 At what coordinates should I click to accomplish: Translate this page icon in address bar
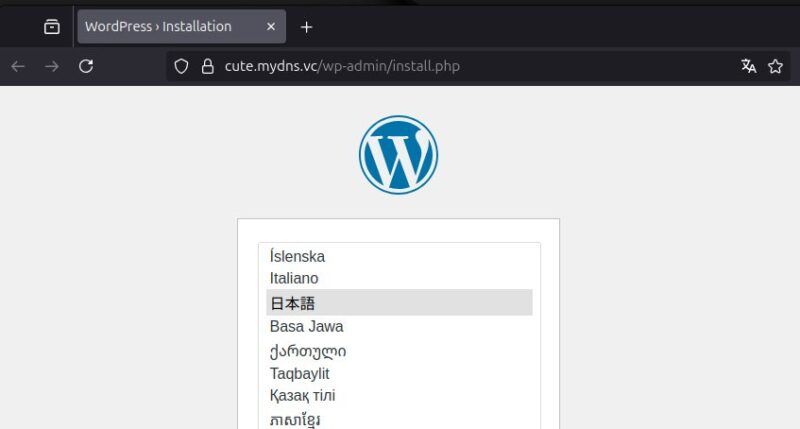(748, 66)
